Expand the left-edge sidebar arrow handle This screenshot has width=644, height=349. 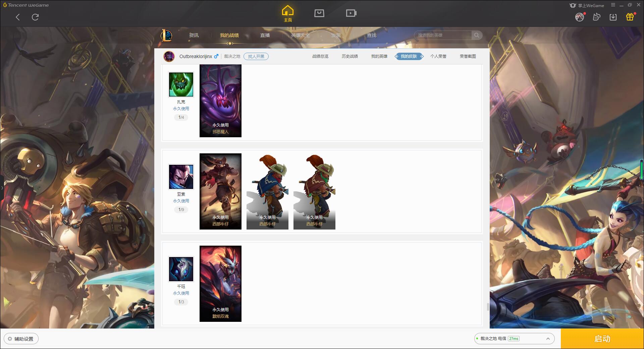[x=2, y=188]
